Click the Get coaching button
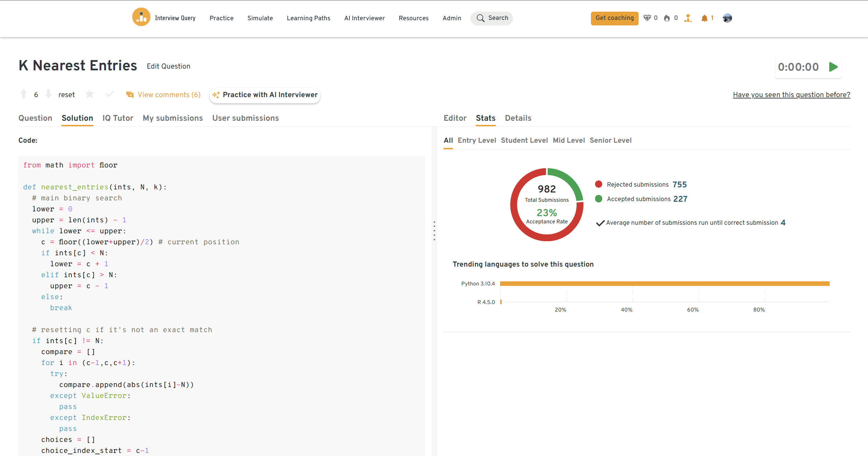 614,18
